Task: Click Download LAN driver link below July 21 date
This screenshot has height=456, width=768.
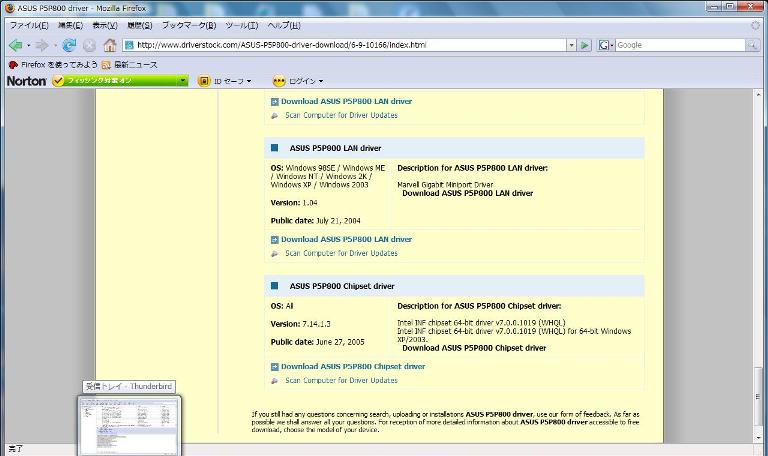Action: [346, 240]
